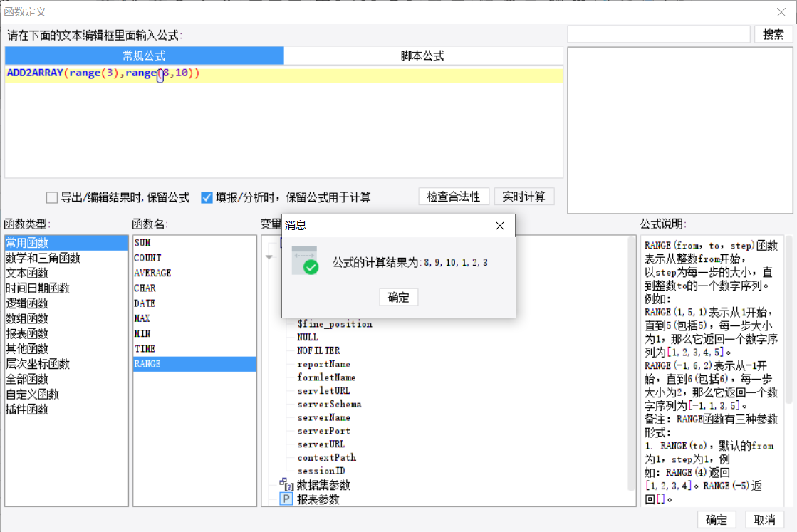Close the 函数定义 window
This screenshot has width=797, height=532.
[781, 11]
